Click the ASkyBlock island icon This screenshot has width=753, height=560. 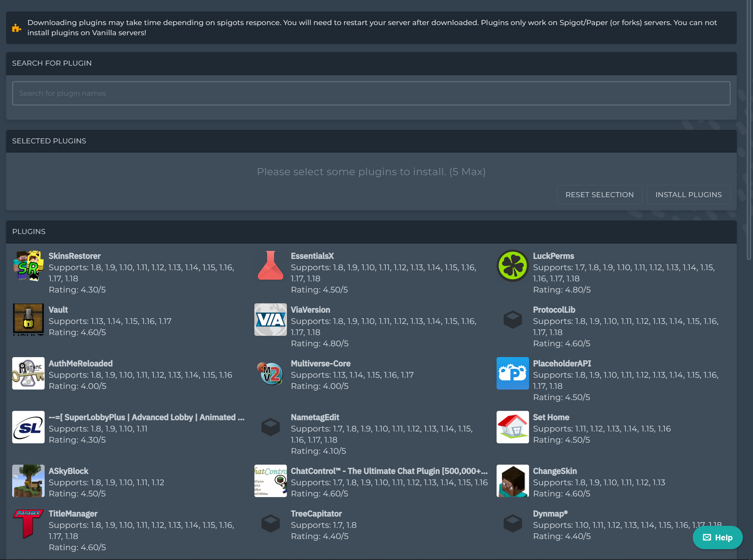[x=28, y=481]
